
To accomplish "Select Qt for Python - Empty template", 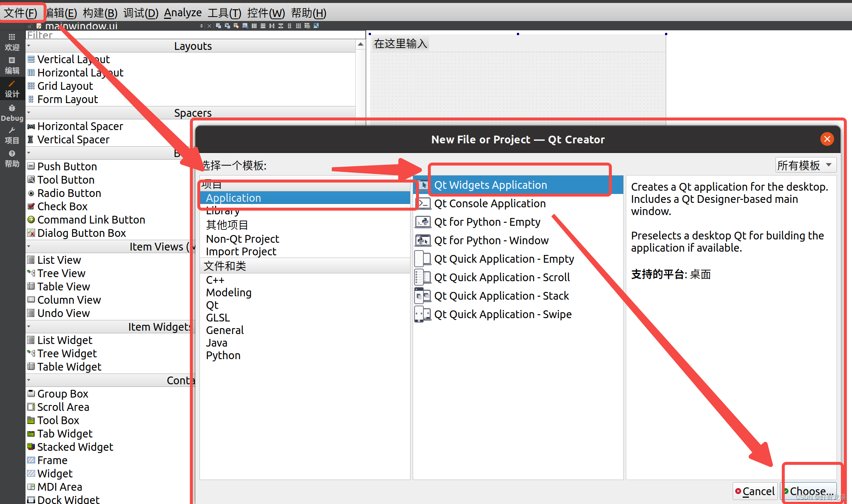I will pyautogui.click(x=487, y=222).
